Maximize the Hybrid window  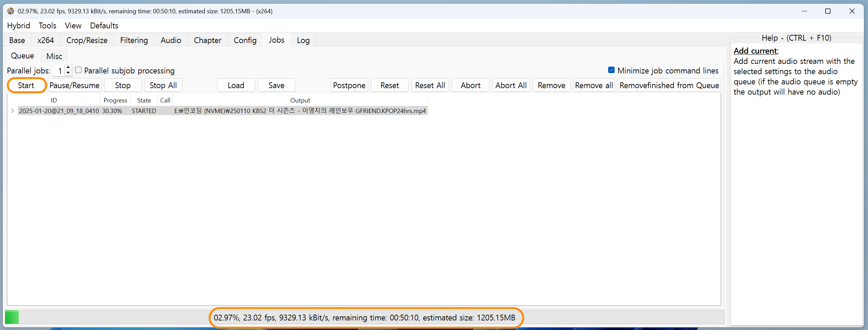point(828,11)
